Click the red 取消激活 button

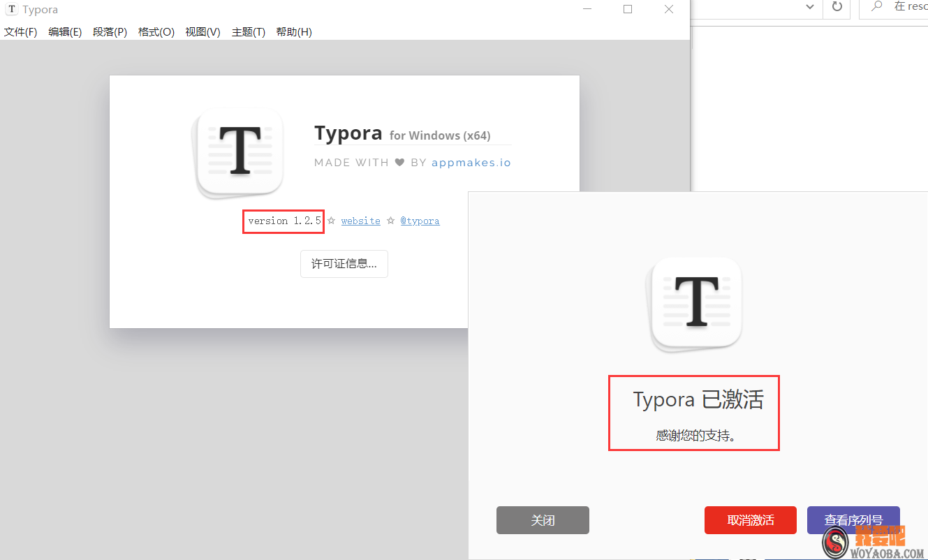pos(751,520)
